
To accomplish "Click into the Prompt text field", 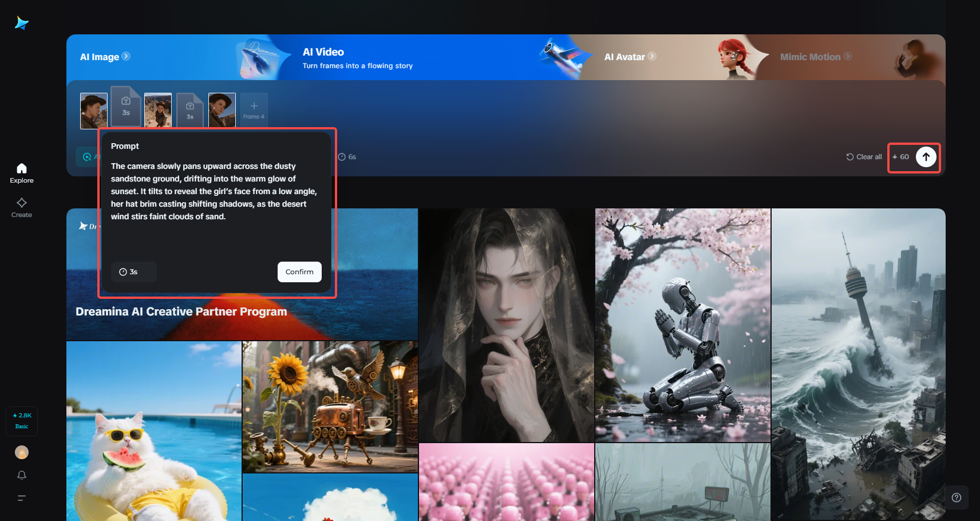I will tap(216, 191).
